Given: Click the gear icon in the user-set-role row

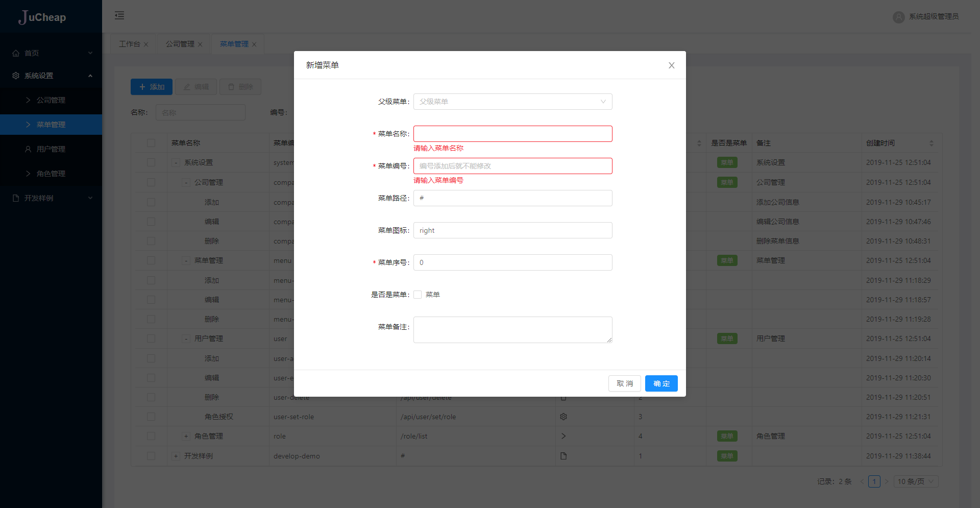Looking at the screenshot, I should click(x=563, y=417).
